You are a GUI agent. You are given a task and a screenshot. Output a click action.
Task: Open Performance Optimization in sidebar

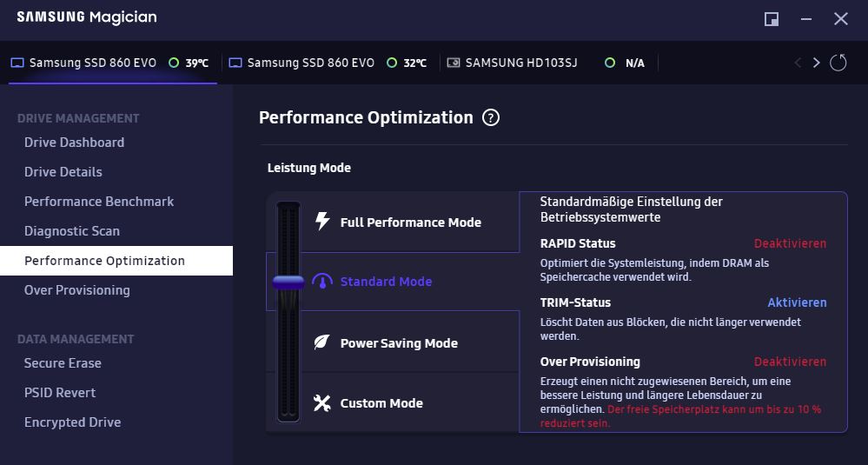116,261
